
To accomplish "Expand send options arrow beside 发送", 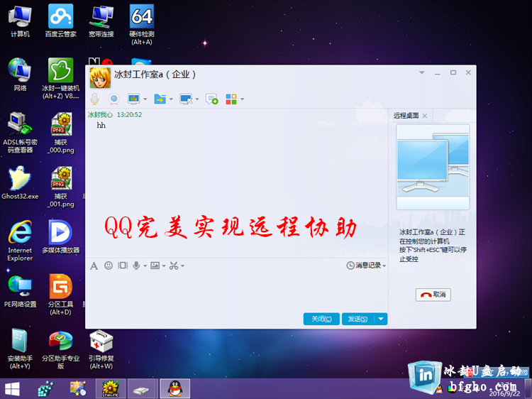I will coord(381,319).
